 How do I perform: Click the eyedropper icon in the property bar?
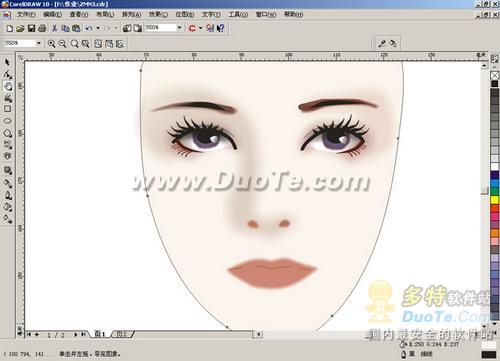(x=382, y=43)
